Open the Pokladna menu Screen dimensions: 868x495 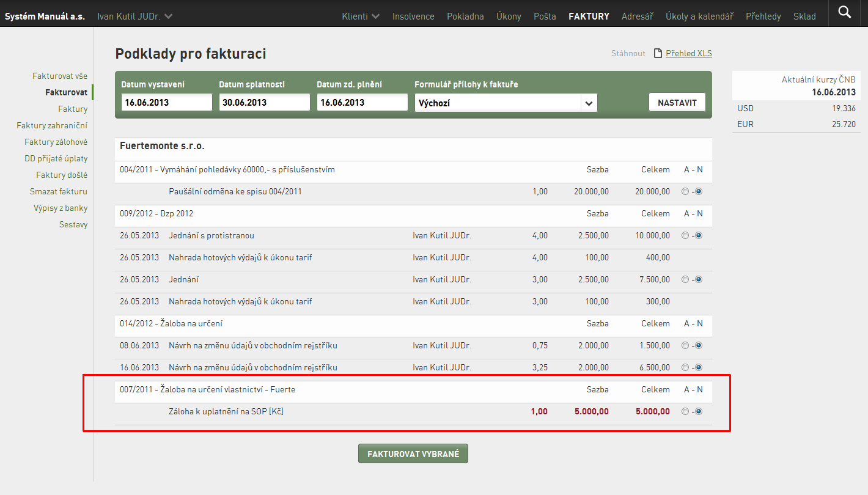click(x=465, y=16)
